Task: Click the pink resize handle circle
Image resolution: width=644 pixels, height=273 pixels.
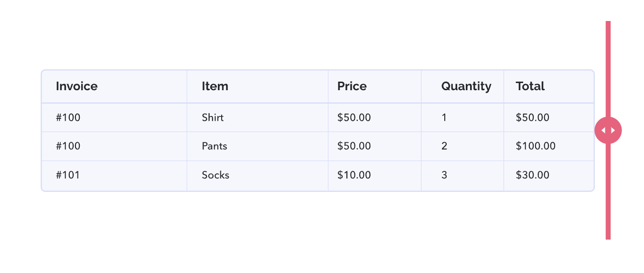Action: (x=608, y=130)
